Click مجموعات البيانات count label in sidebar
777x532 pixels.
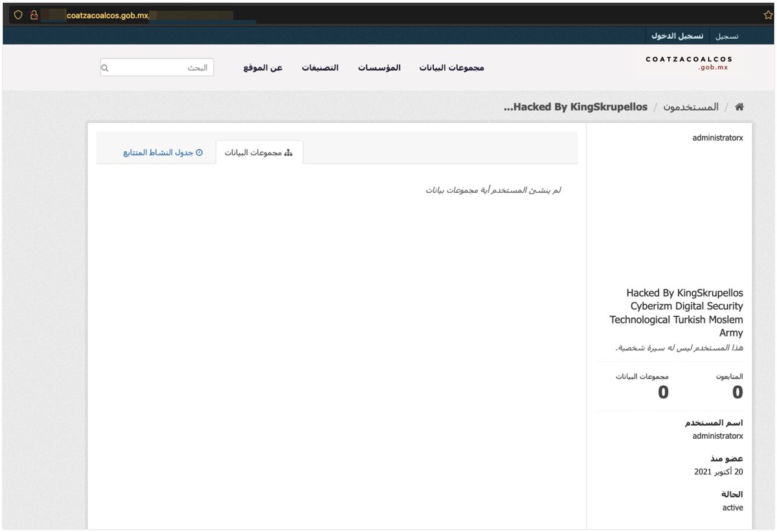[x=642, y=376]
